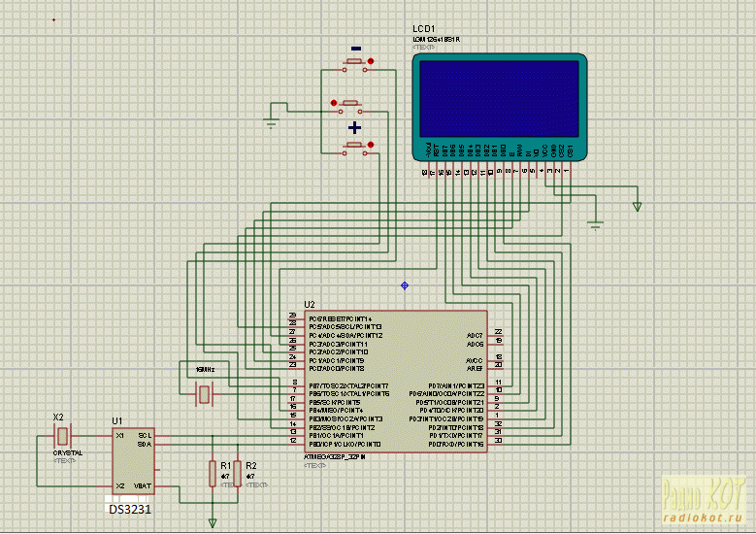Click the CRYSTAL value text
The image size is (756, 534).
[68, 453]
